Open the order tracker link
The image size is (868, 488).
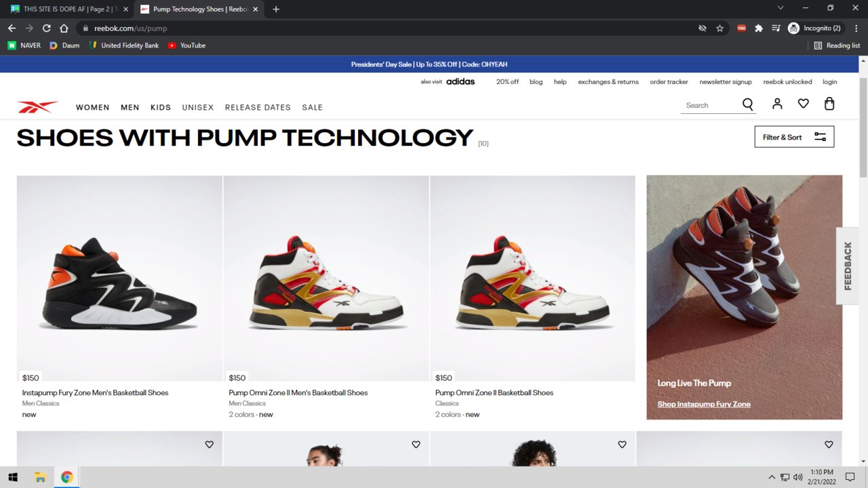(669, 81)
